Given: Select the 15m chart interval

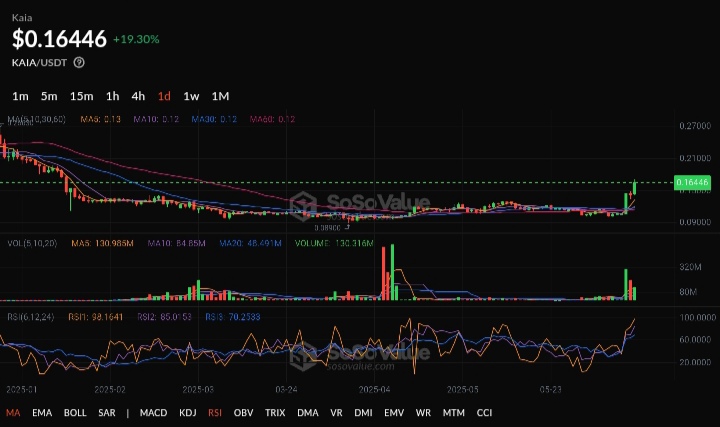Looking at the screenshot, I should (82, 96).
